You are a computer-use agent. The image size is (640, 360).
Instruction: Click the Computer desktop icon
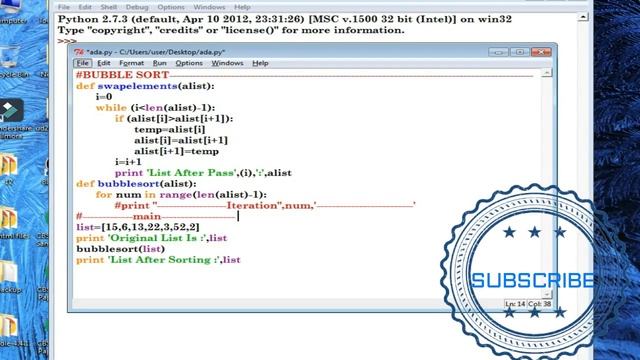pyautogui.click(x=11, y=11)
